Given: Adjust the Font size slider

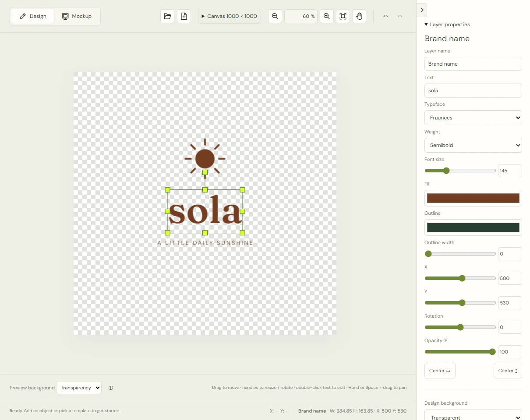Looking at the screenshot, I should tap(460, 171).
